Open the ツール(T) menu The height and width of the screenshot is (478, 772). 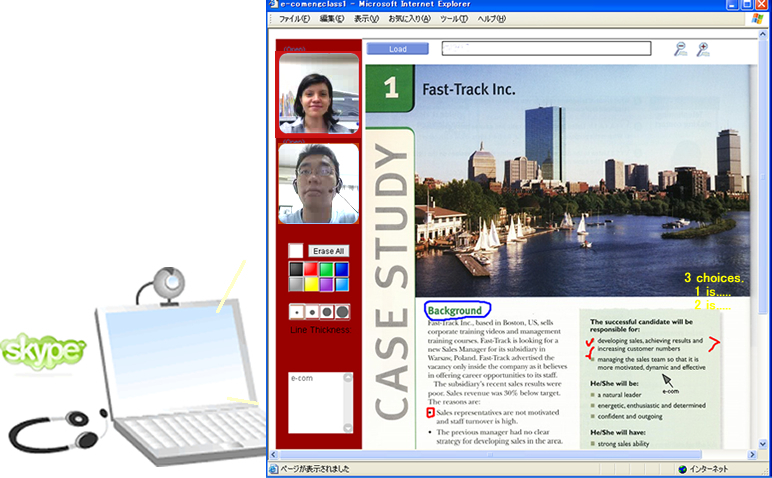[453, 19]
